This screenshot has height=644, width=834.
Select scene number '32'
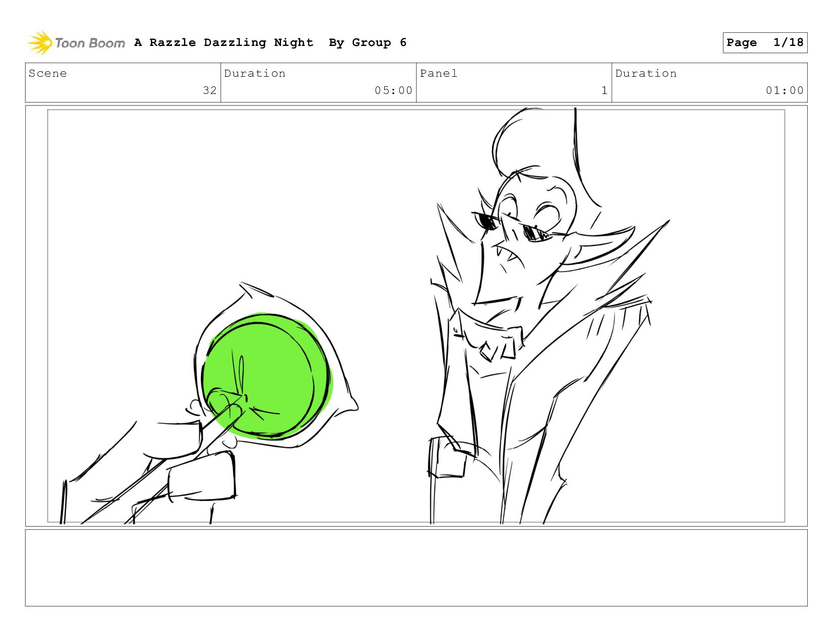(210, 90)
